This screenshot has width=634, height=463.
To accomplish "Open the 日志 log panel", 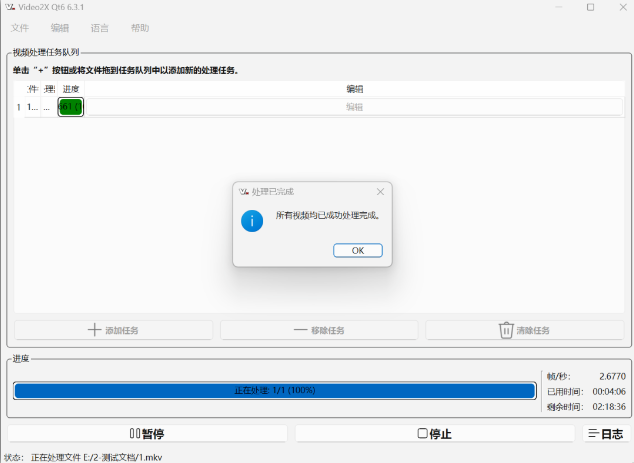I will 605,433.
